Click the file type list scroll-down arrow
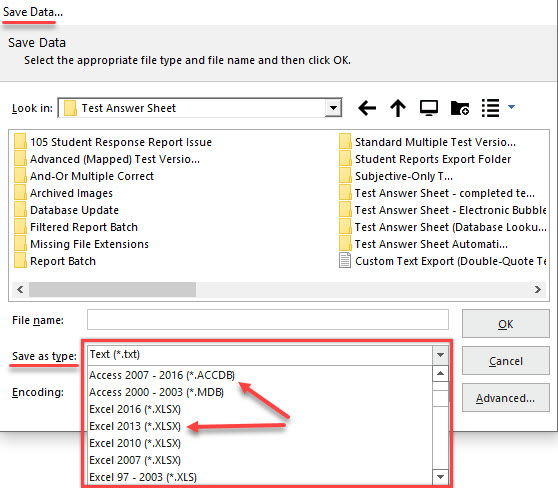Viewport: 558px width, 488px height. click(440, 477)
